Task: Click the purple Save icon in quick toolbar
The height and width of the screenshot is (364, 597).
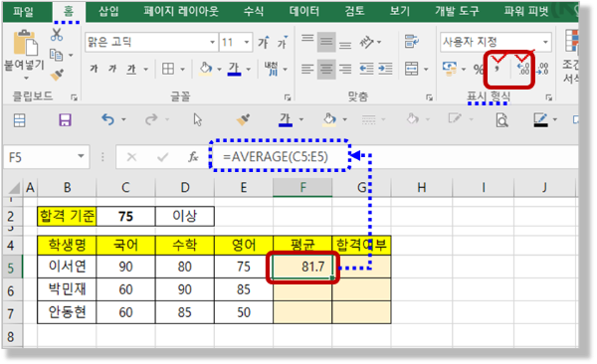Action: (x=65, y=120)
